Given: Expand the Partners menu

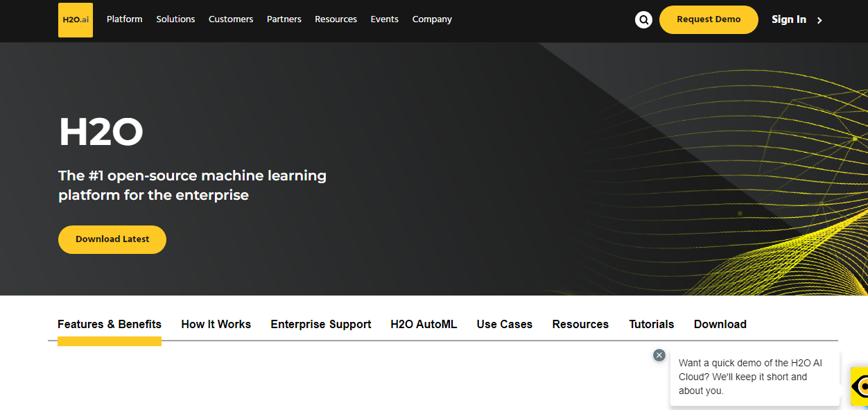Looking at the screenshot, I should 284,19.
